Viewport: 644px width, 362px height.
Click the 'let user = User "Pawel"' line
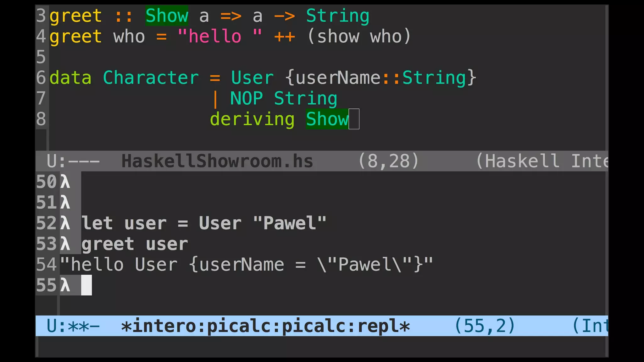coord(204,223)
